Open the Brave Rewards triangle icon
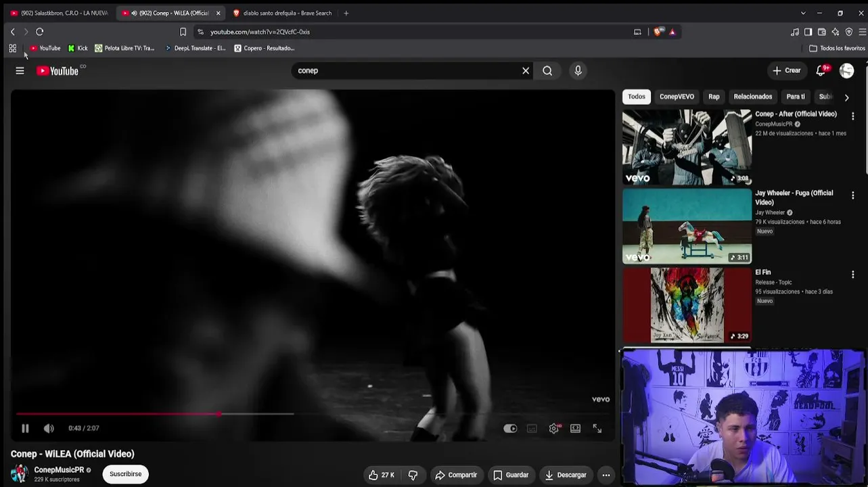The image size is (868, 487). point(672,32)
